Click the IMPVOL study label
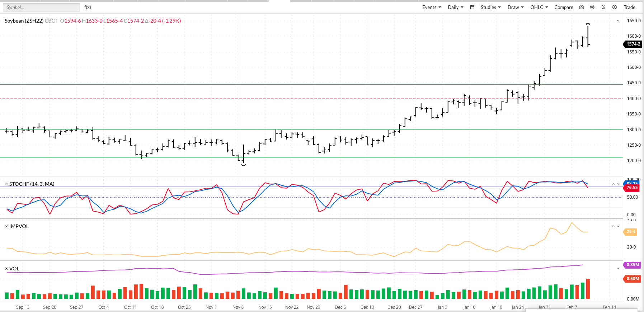This screenshot has height=312, width=644. 19,226
